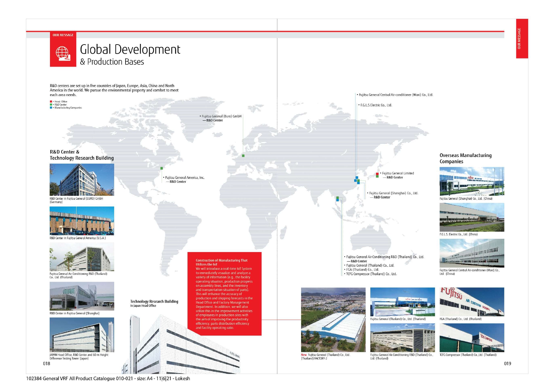Click the green map marker in Europe

point(243,156)
